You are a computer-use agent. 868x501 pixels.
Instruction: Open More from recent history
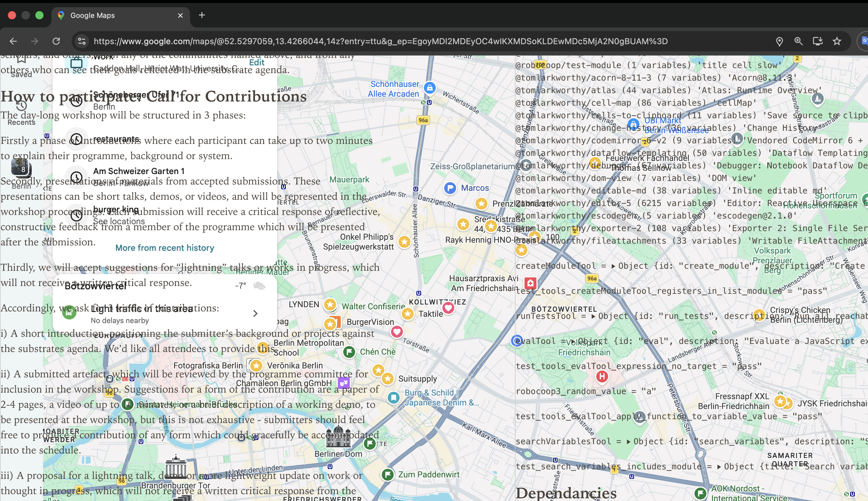pyautogui.click(x=165, y=248)
